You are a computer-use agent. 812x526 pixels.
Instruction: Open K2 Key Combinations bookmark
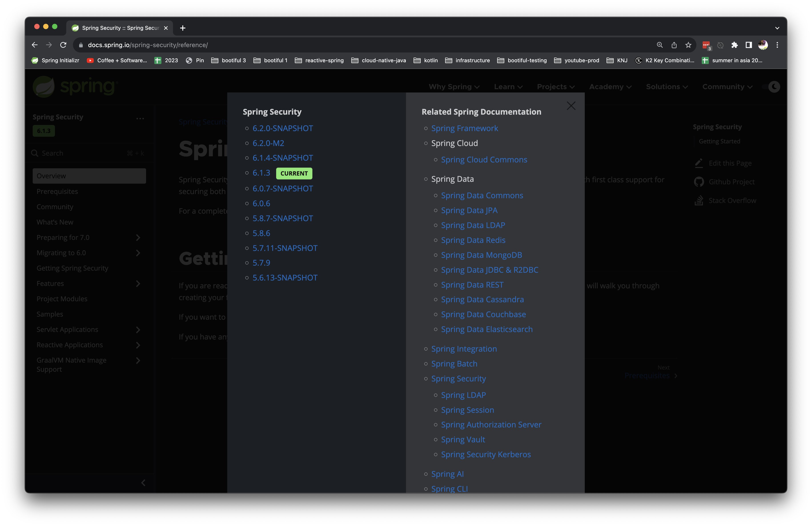(x=665, y=60)
